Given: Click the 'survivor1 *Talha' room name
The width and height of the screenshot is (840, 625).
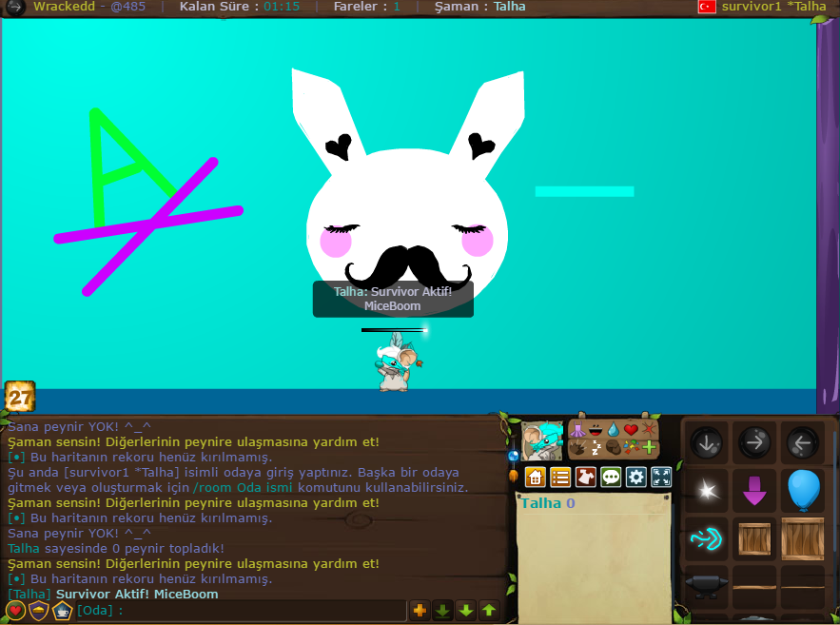Looking at the screenshot, I should [773, 7].
